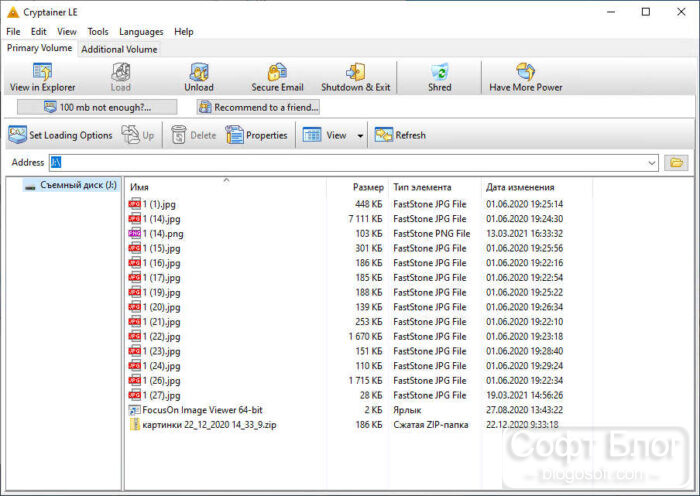The width and height of the screenshot is (700, 496).
Task: Open Set Loading Options
Action: point(60,135)
